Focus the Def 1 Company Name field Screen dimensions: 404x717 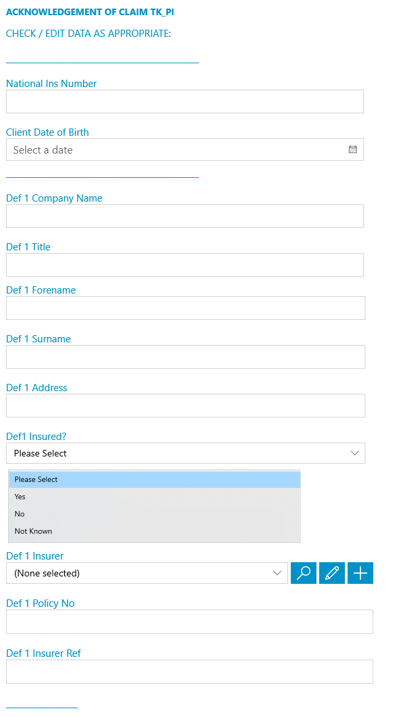[x=185, y=216]
